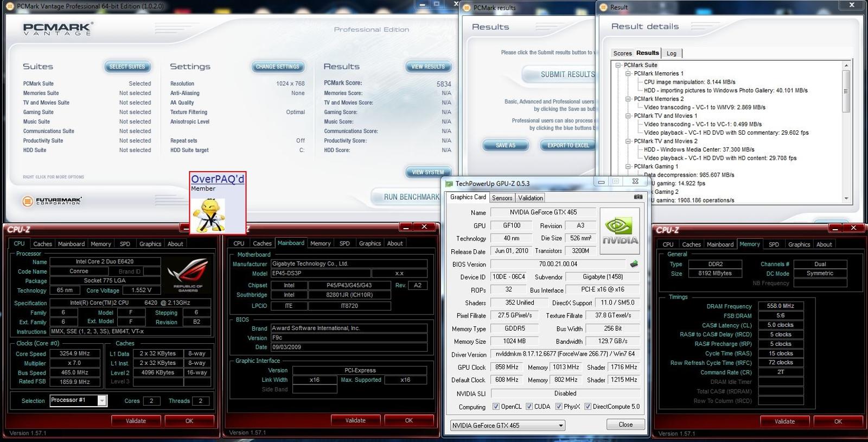Click the Save As button
The width and height of the screenshot is (868, 442).
tap(506, 146)
